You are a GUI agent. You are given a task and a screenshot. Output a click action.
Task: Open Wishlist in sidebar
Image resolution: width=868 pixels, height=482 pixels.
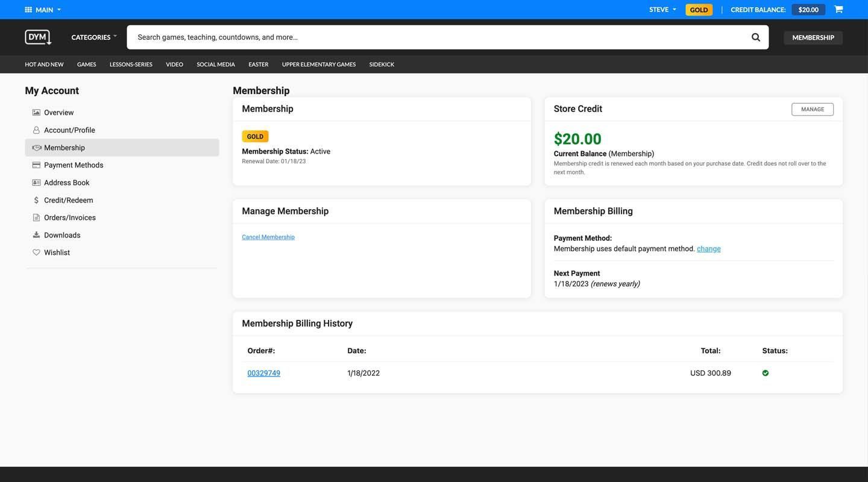click(x=57, y=252)
